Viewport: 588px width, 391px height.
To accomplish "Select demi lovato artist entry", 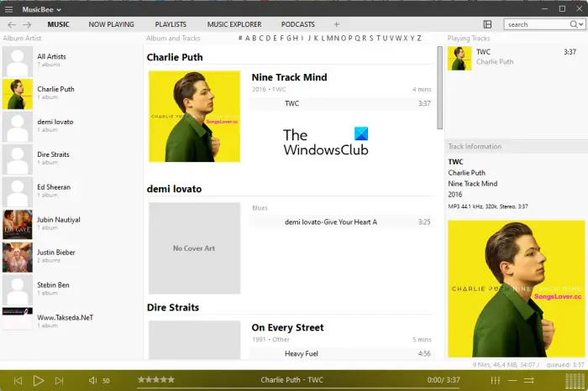I will click(x=71, y=127).
